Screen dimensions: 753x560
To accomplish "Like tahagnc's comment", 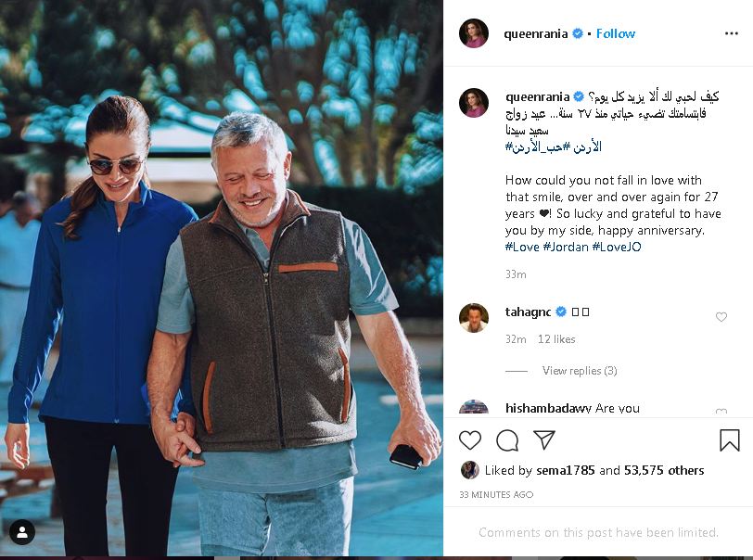I will pos(721,317).
